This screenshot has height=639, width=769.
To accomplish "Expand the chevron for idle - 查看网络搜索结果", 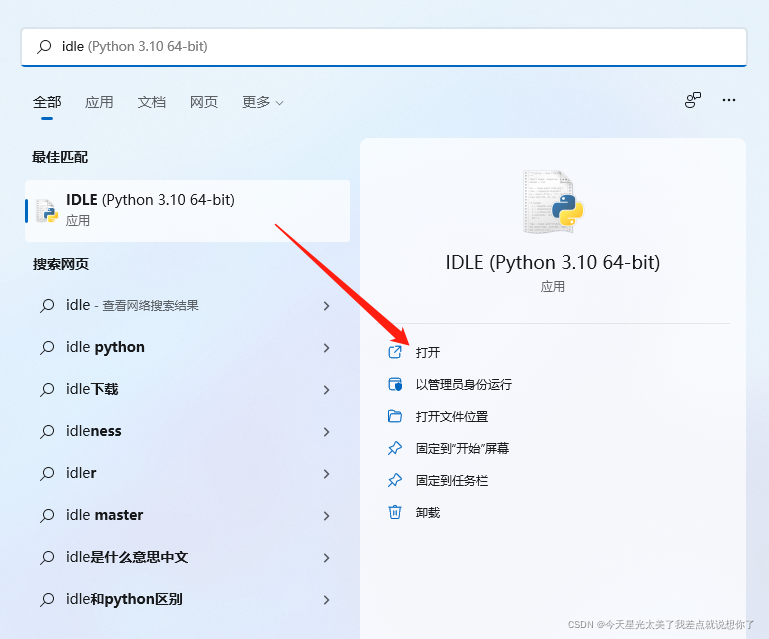I will pos(327,306).
